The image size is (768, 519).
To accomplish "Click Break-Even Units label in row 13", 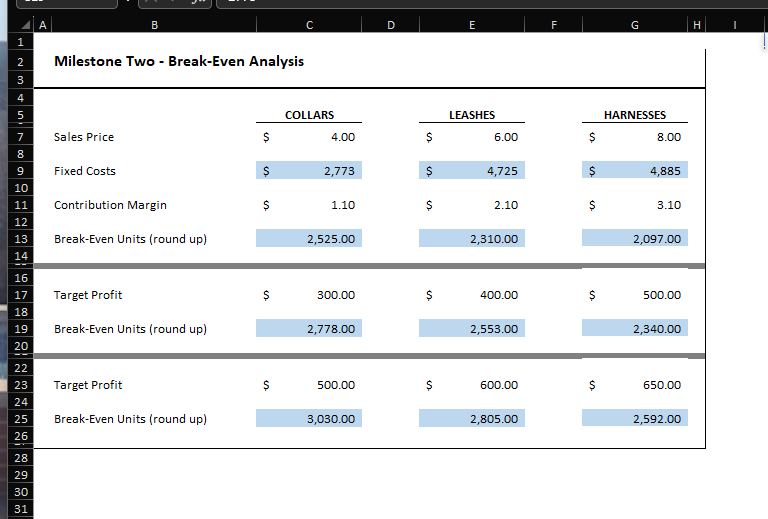I will (130, 239).
